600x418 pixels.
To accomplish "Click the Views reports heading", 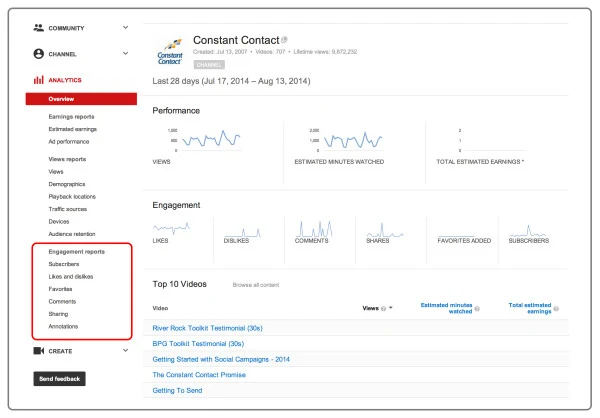I will pyautogui.click(x=67, y=159).
